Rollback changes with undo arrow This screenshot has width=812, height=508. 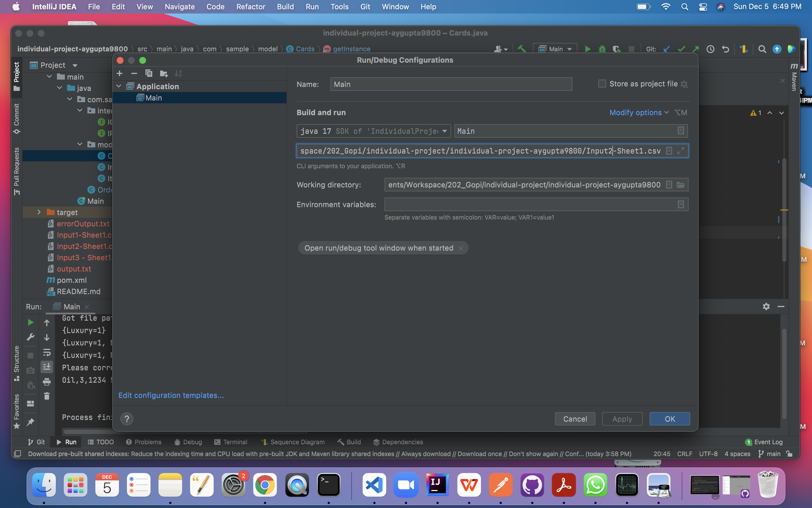[x=725, y=49]
